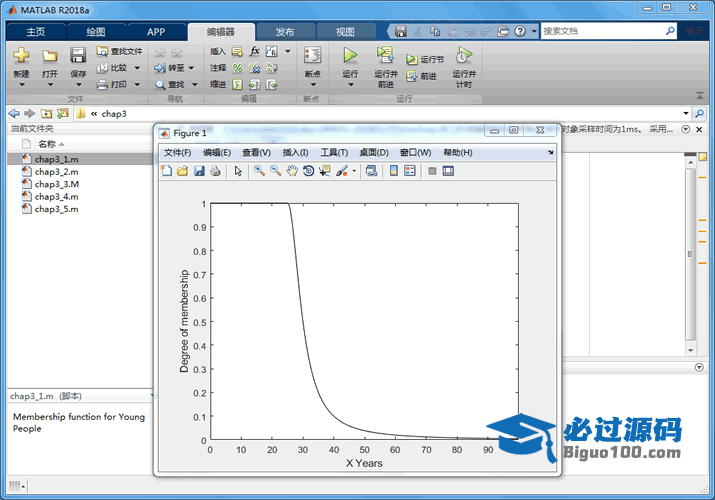
Task: Click the Go To (转至) icon
Action: pyautogui.click(x=160, y=68)
